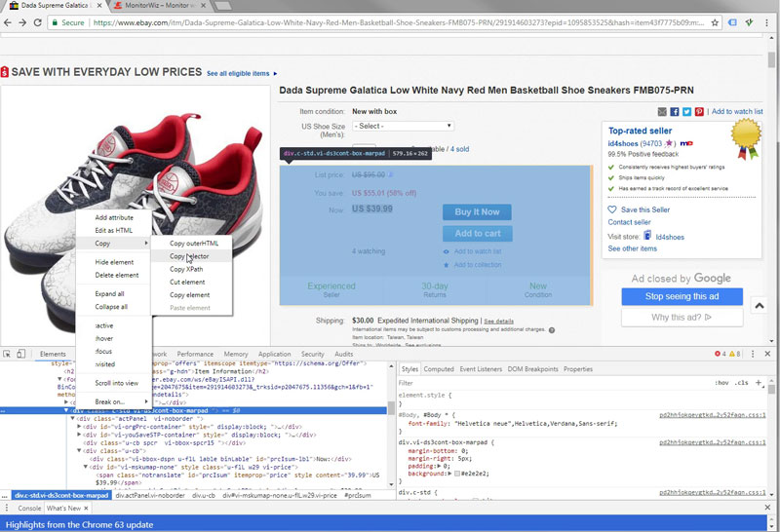Viewport: 780px width, 532px height.
Task: Select div.actPanel.vi-noborder breadcrumb
Action: coord(150,496)
